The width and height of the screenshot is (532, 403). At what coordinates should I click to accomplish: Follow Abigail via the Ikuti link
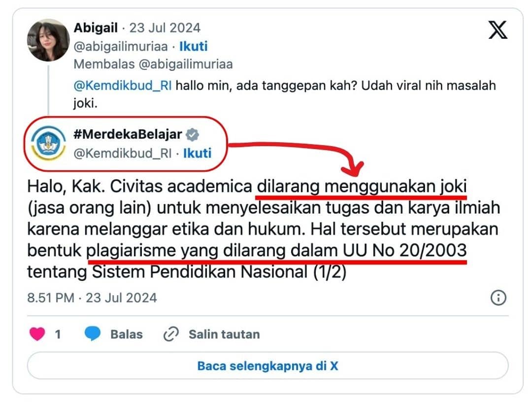tap(193, 46)
